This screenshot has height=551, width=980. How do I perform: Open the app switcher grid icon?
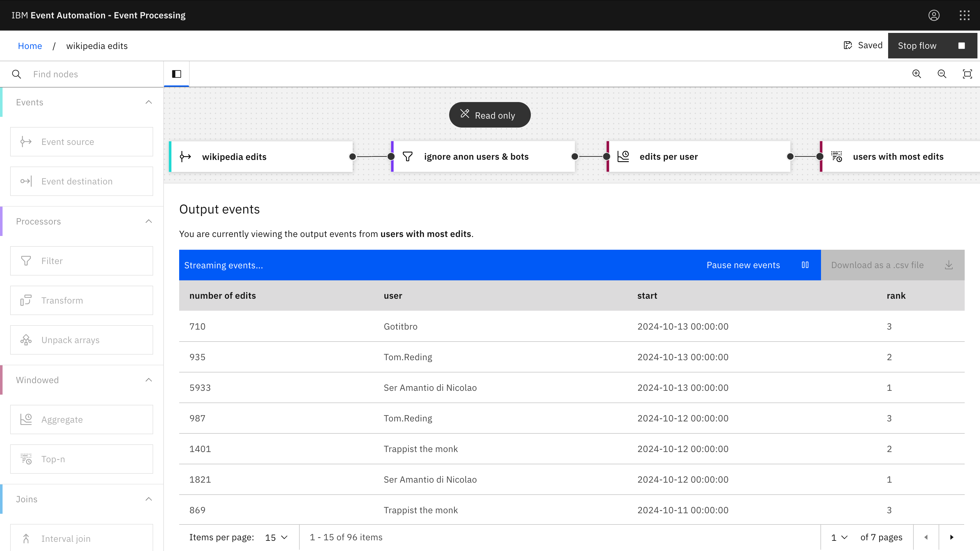[x=964, y=15]
